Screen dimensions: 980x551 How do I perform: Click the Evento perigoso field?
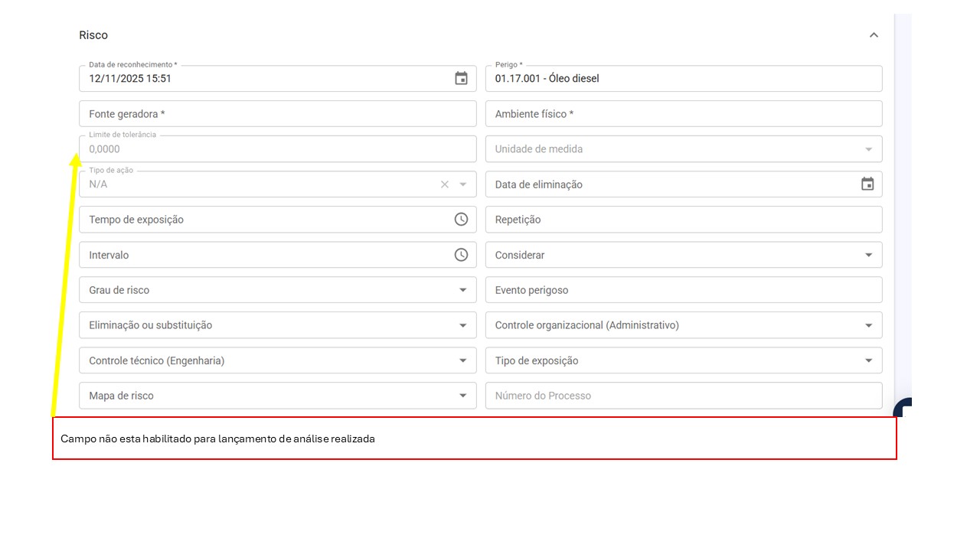683,290
